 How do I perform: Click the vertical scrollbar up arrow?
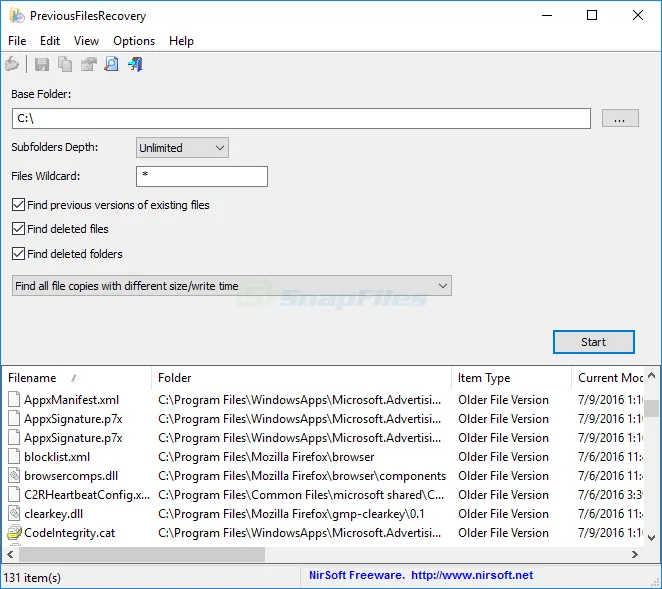tap(651, 375)
